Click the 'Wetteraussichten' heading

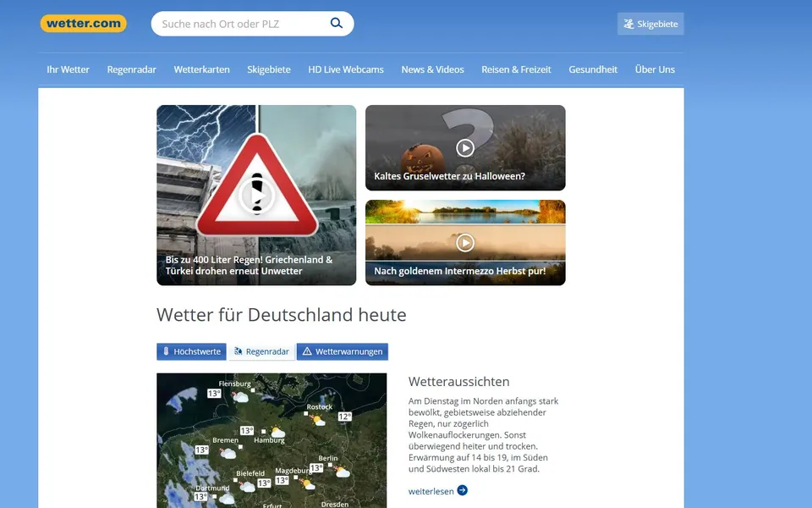[x=458, y=382]
